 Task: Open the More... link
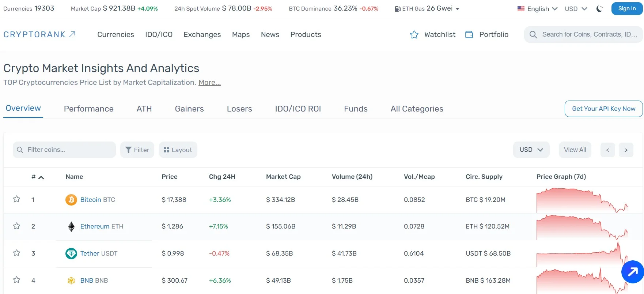pyautogui.click(x=209, y=82)
